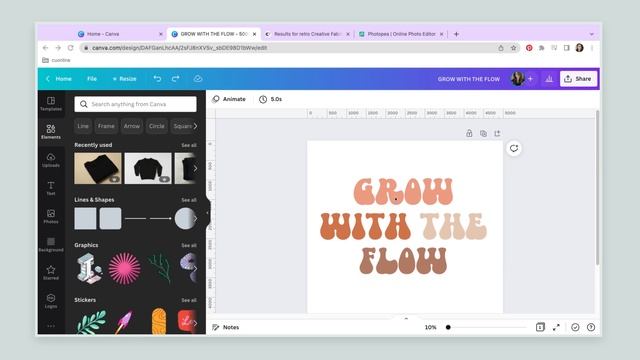Click the Share button
The width and height of the screenshot is (640, 360).
578,79
